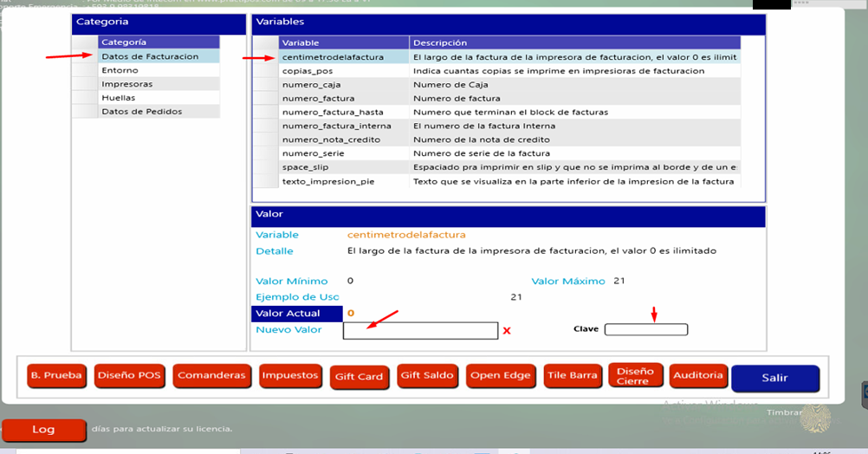This screenshot has width=868, height=454.
Task: Click the row selector beside numero_caja
Action: pyautogui.click(x=266, y=85)
